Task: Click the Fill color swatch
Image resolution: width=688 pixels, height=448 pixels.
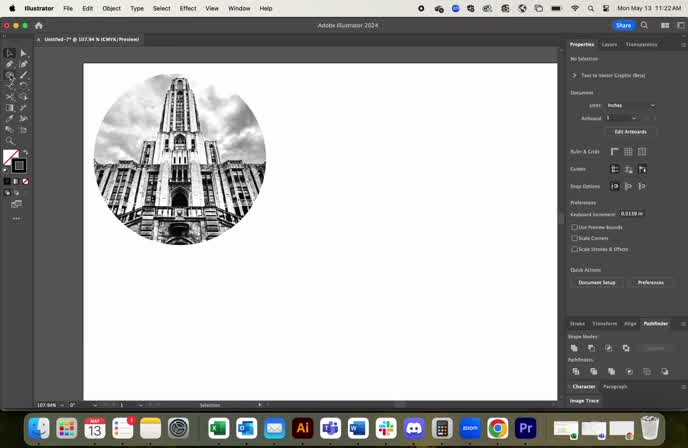Action: [11, 157]
